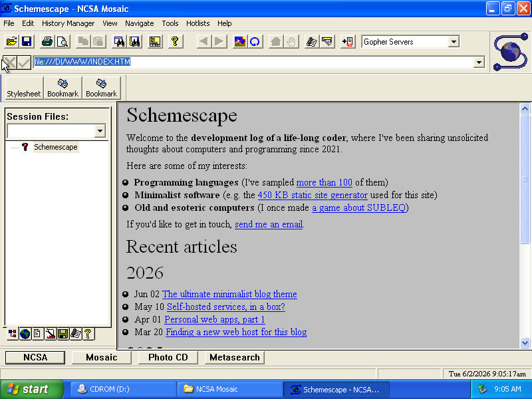
Task: Select Schemescape item in session tree
Action: pyautogui.click(x=56, y=147)
